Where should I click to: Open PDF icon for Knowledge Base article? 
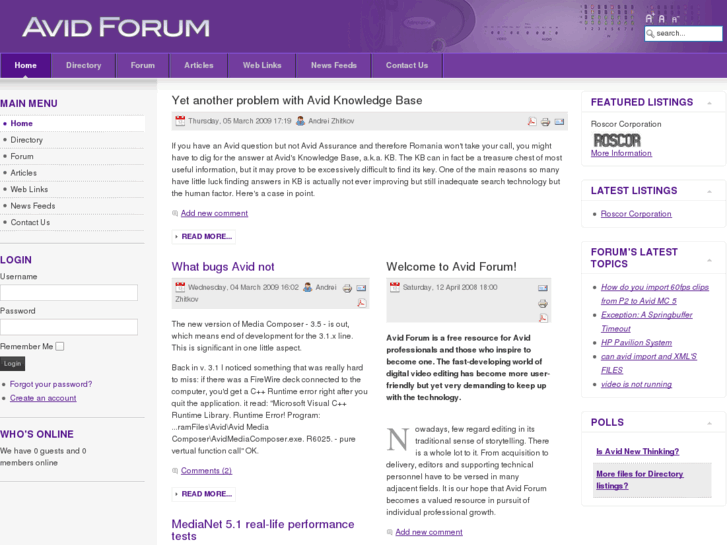(532, 122)
